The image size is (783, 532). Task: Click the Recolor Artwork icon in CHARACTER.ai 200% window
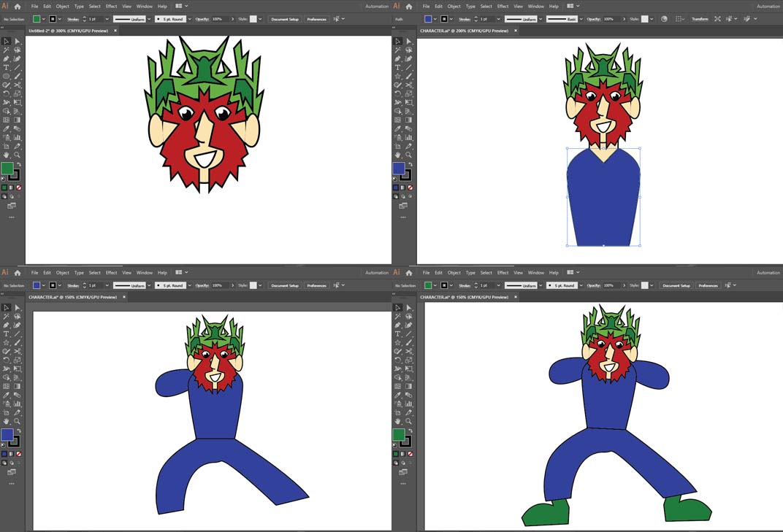664,19
